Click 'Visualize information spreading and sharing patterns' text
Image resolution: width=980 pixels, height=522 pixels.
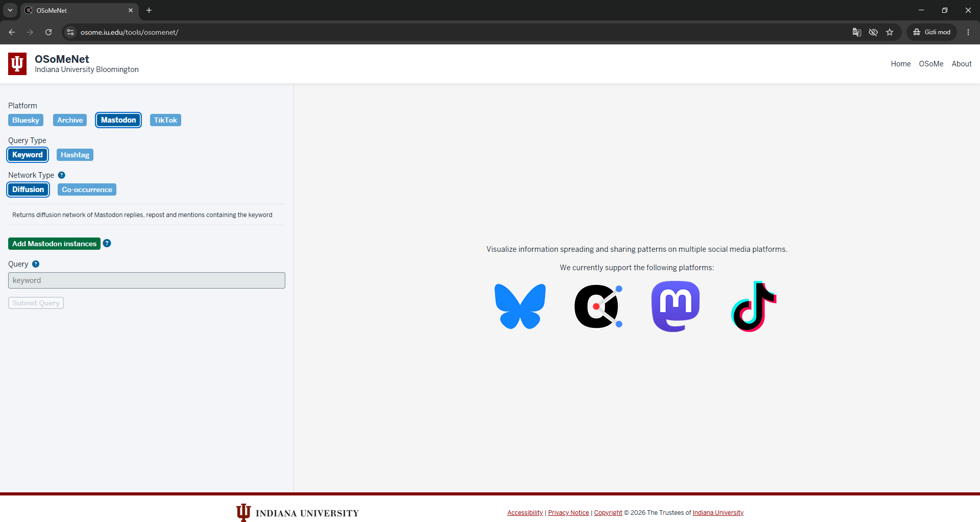637,249
